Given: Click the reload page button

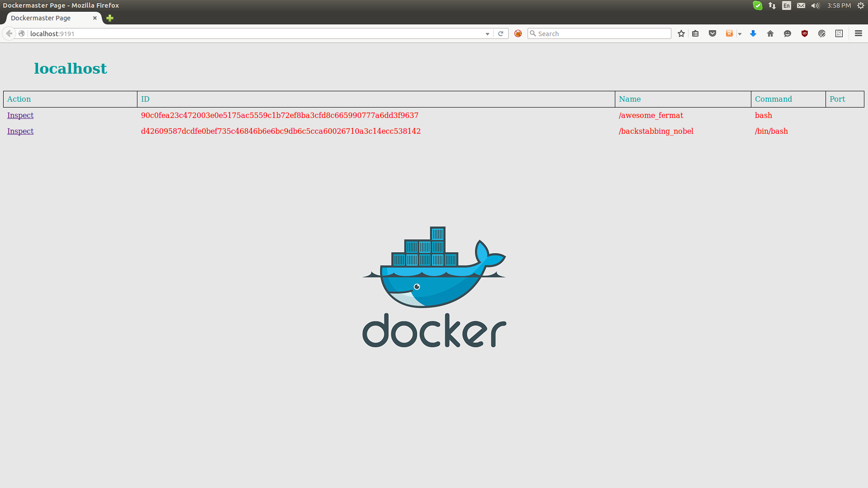Looking at the screenshot, I should pos(500,33).
